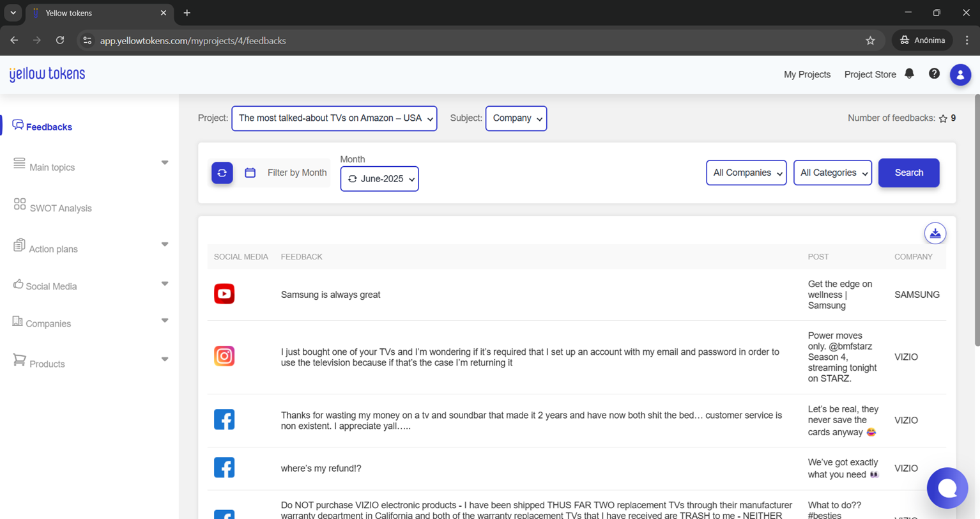
Task: Open the Subject Company dropdown
Action: click(516, 118)
